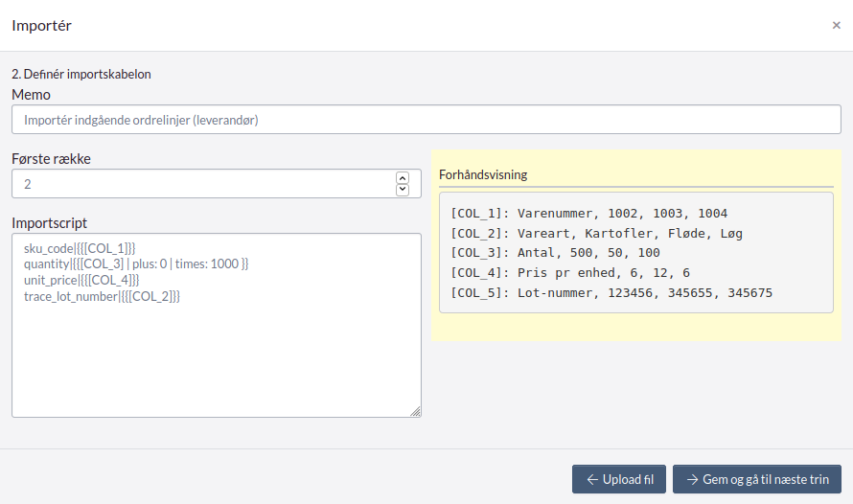Screen dimensions: 853x504
Task: Focus the Memo input field
Action: pyautogui.click(x=426, y=120)
